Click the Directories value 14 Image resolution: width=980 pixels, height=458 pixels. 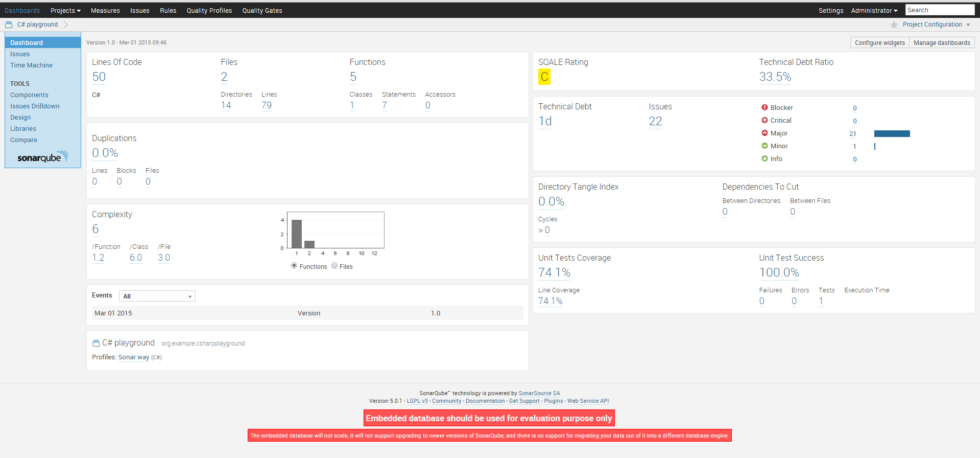[x=226, y=105]
